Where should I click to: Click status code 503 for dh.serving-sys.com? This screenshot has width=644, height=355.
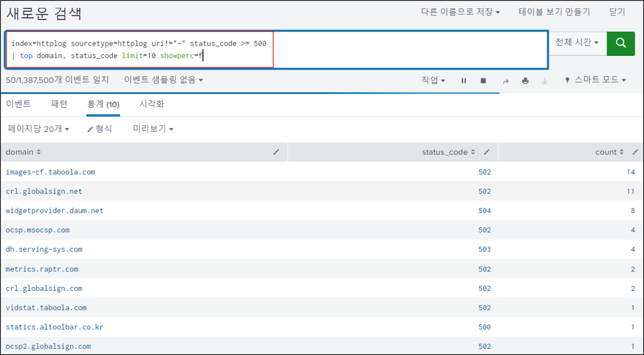485,249
